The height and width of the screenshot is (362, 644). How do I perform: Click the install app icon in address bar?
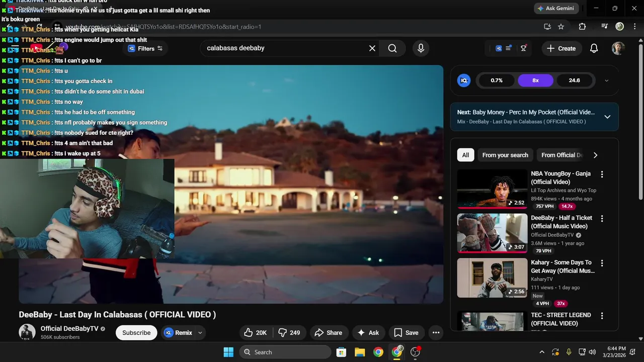(x=547, y=27)
